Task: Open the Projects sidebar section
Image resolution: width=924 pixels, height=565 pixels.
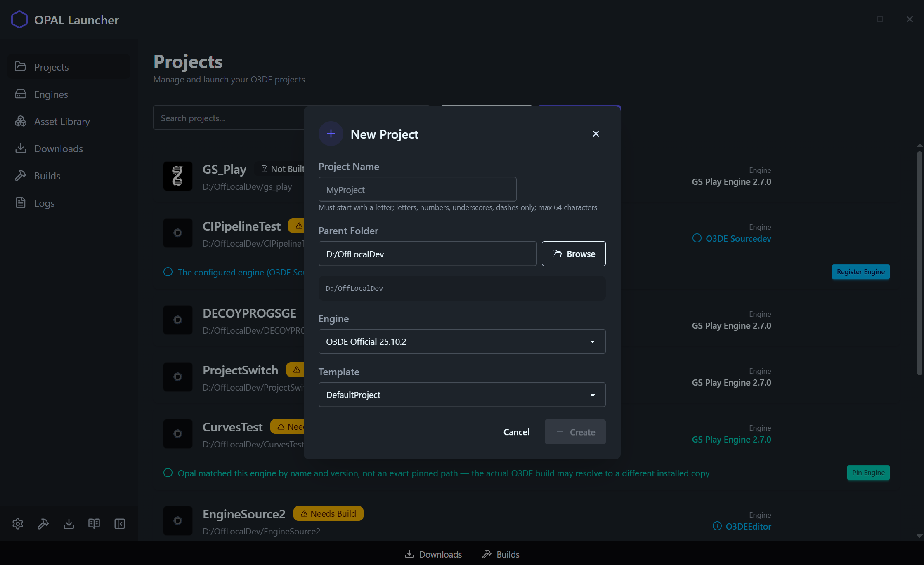Action: pyautogui.click(x=69, y=67)
